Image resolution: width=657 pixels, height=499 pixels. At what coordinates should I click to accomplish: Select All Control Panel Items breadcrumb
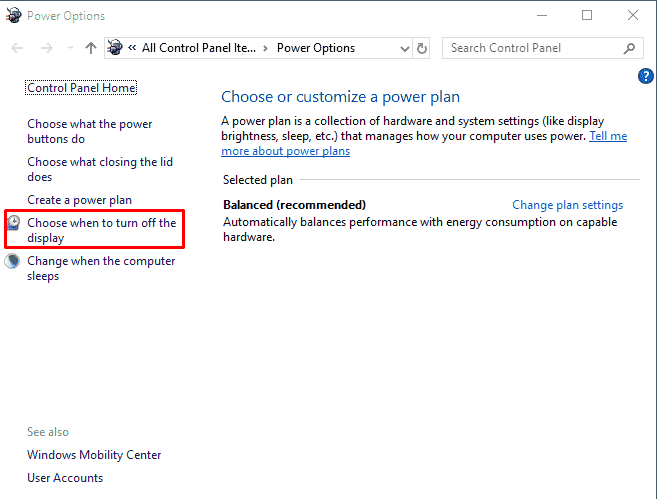click(199, 48)
